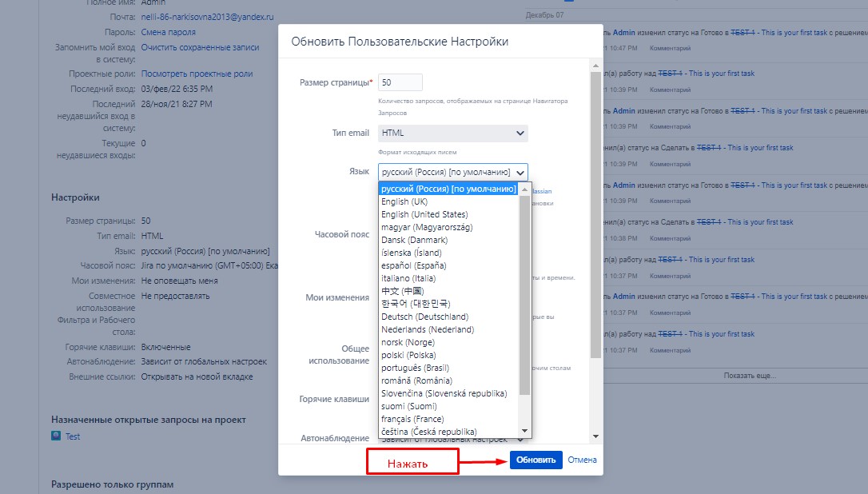The width and height of the screenshot is (868, 494).
Task: Click Показать еще... in activity stream
Action: [750, 376]
